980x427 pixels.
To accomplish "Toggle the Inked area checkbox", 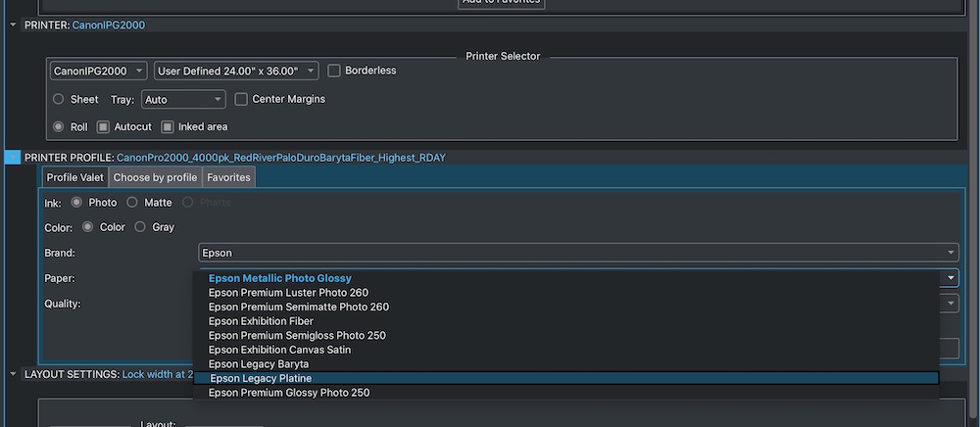I will click(x=167, y=126).
